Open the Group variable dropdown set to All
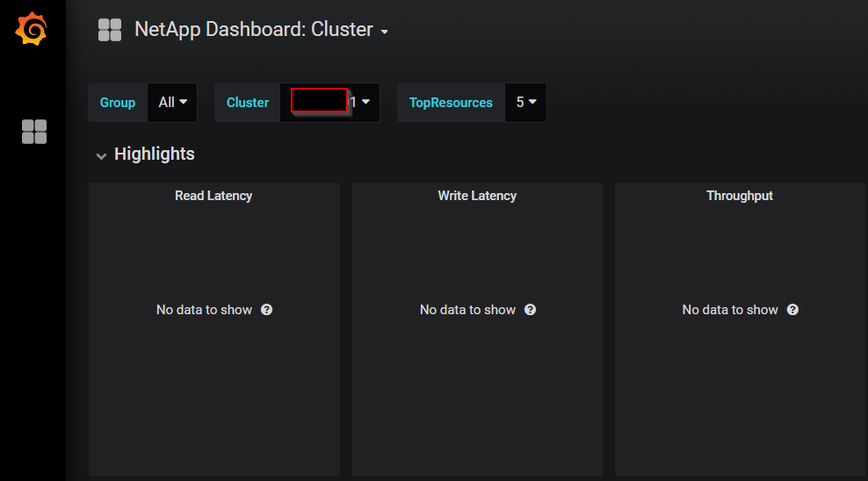Image resolution: width=868 pixels, height=481 pixels. 173,103
